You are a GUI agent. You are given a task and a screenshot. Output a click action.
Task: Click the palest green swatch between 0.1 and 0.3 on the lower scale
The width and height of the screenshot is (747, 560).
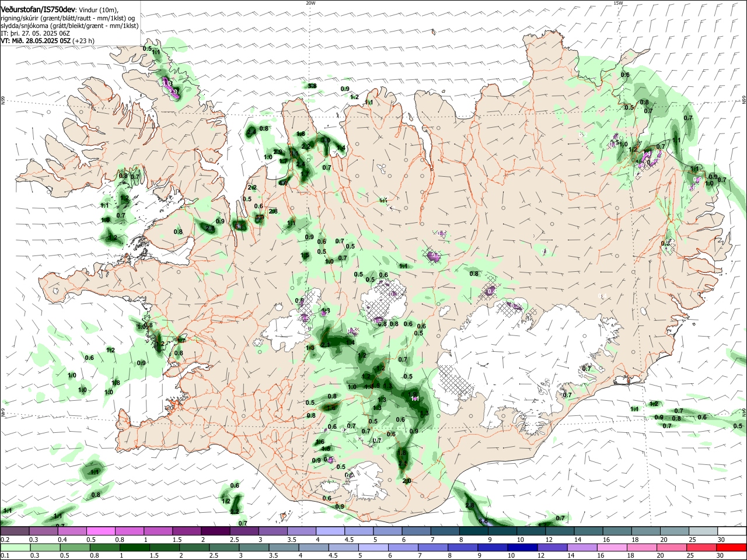[x=15, y=547]
